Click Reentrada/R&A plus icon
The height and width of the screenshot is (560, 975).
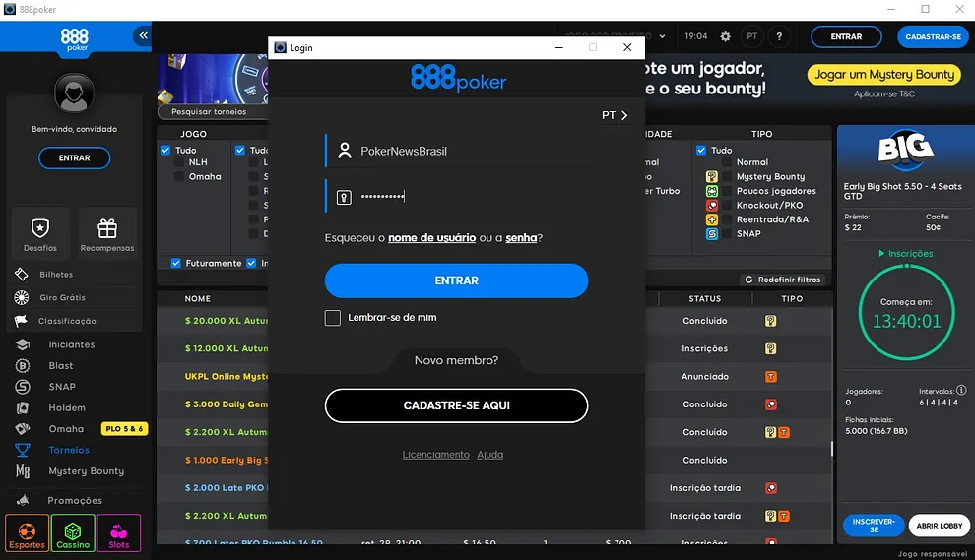(712, 219)
